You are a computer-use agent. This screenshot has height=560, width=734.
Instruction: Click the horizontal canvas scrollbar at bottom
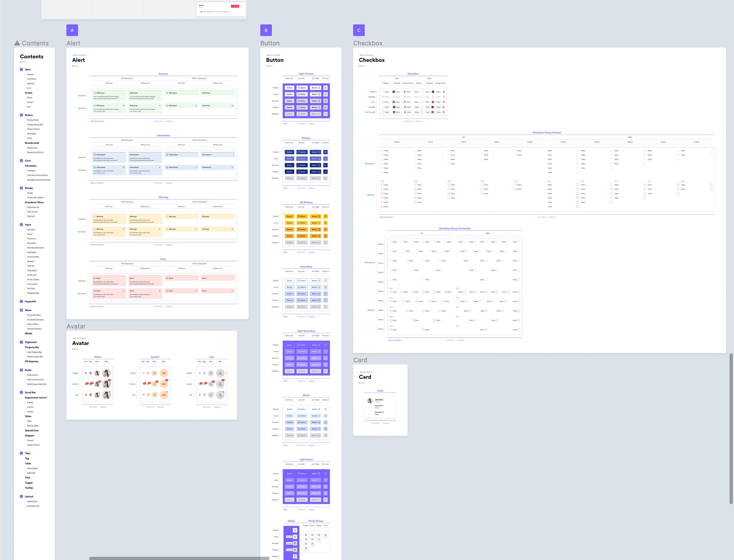pos(179,558)
